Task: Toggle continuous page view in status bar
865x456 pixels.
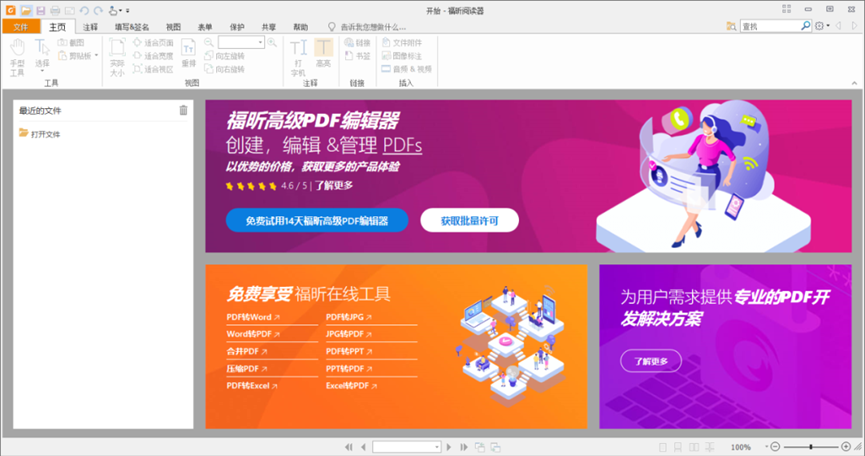Action: pos(678,447)
